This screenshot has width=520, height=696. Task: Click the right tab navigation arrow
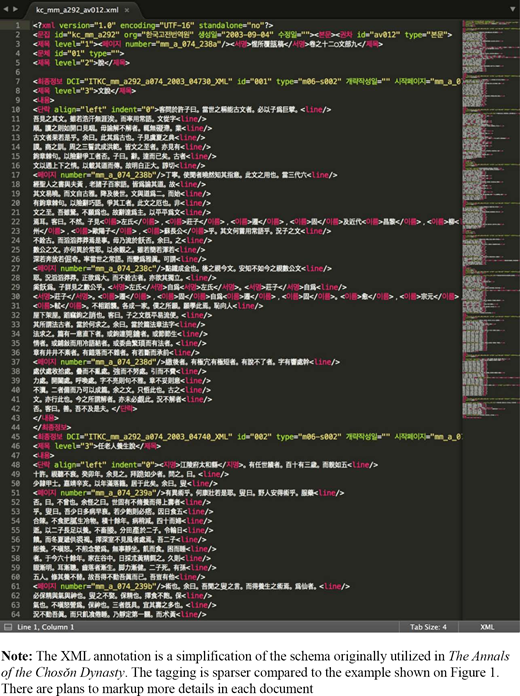click(16, 9)
